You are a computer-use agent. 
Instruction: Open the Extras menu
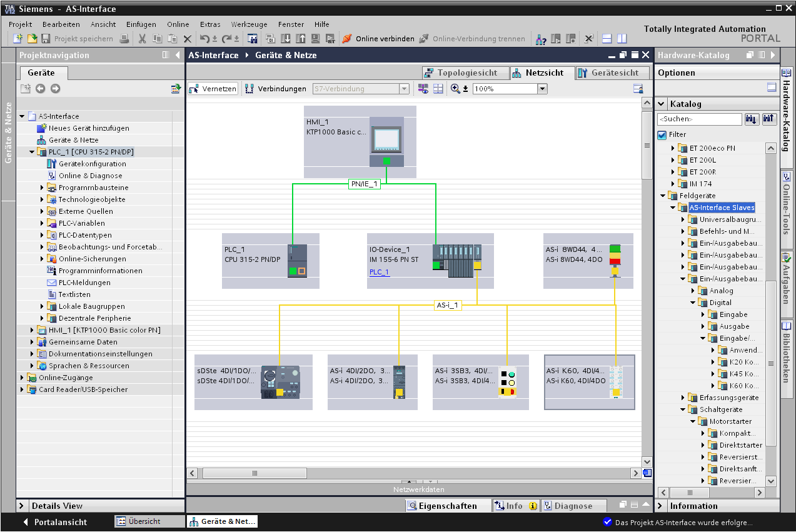[x=210, y=24]
